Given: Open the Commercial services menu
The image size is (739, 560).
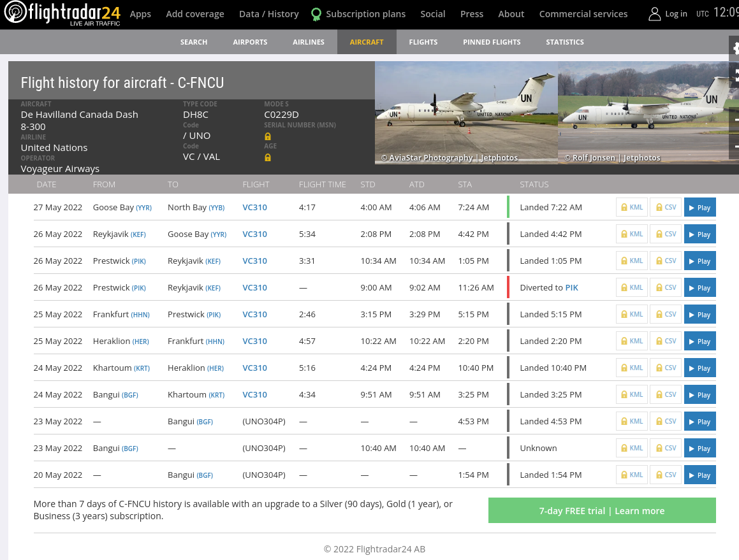Looking at the screenshot, I should 583,14.
